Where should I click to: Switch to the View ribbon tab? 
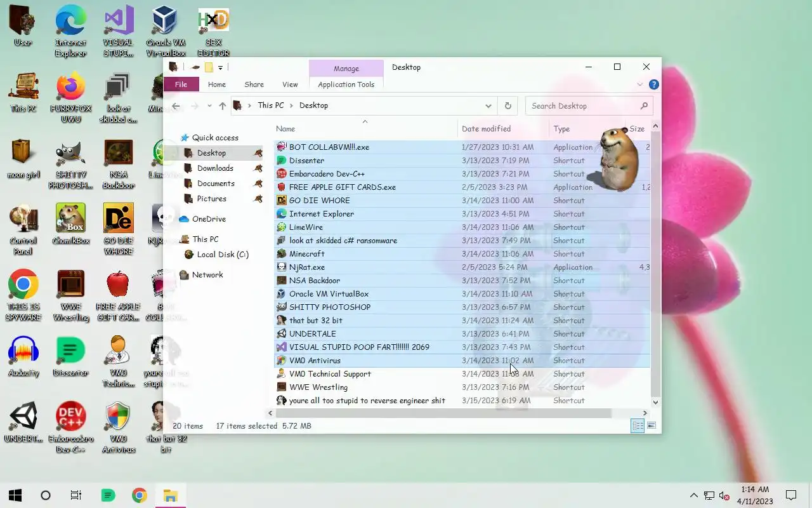point(290,84)
